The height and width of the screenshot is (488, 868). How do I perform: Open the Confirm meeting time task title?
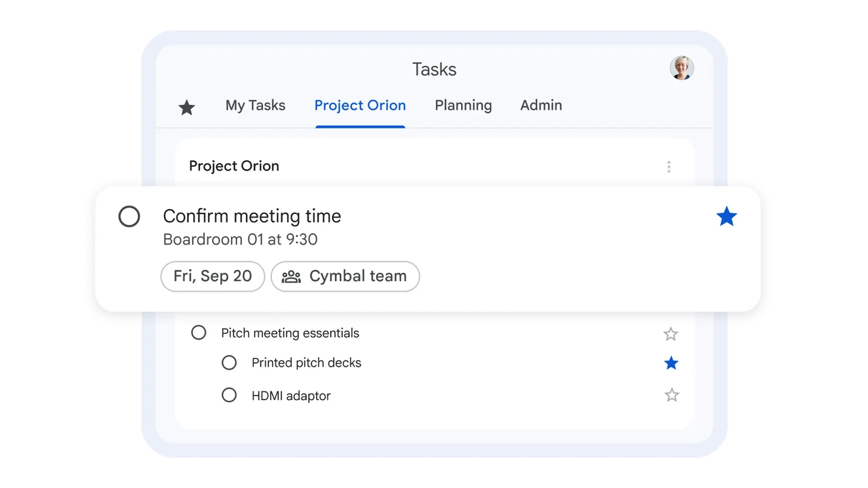pyautogui.click(x=252, y=216)
